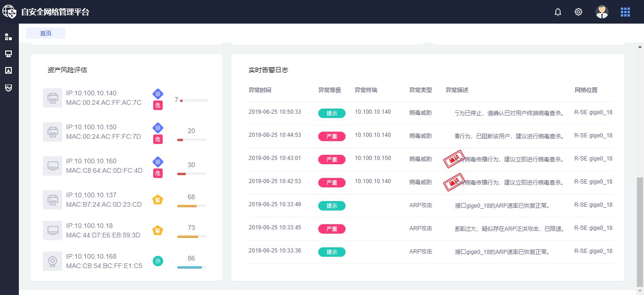Click the camera icon for IP 10.100.10.168
The image size is (644, 295).
[52, 261]
